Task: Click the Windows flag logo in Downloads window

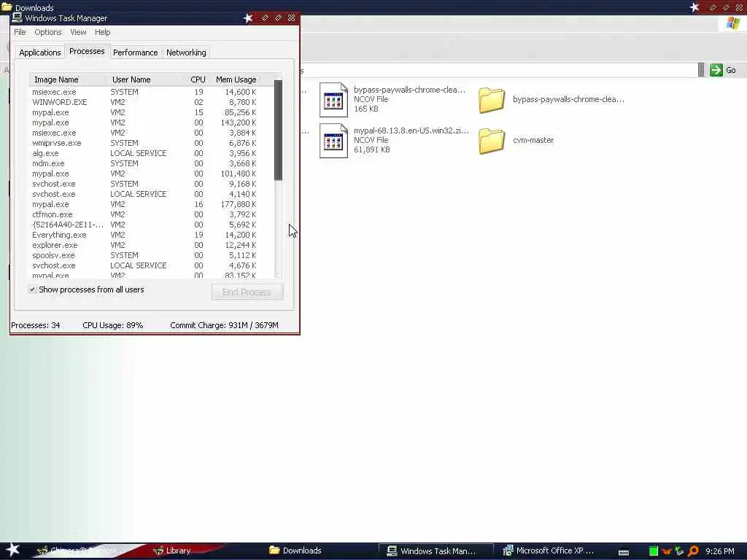Action: (732, 23)
